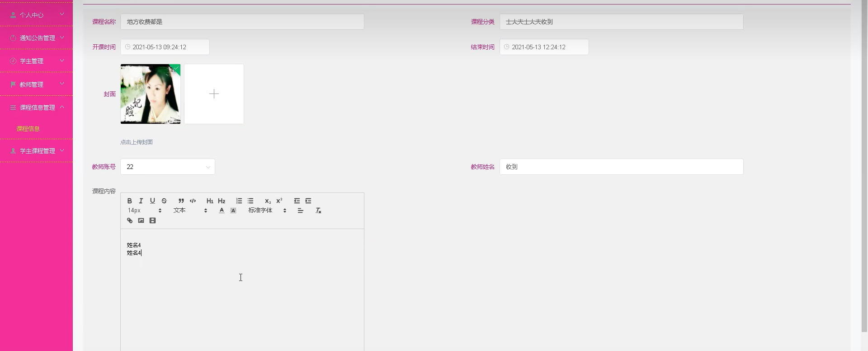The height and width of the screenshot is (351, 868).
Task: Apply Heading 1 style
Action: [210, 201]
